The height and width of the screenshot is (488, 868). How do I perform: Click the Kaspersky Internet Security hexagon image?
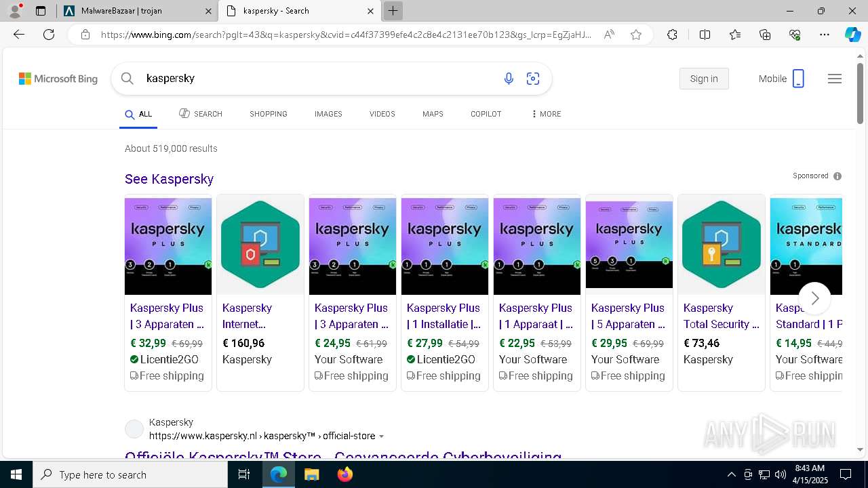point(260,245)
